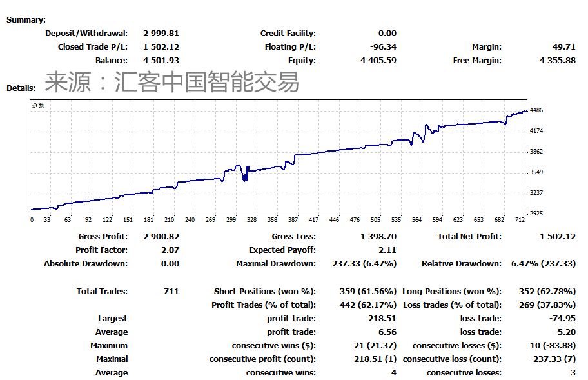
Task: Select the Credit Facility value 0.00
Action: [x=387, y=34]
